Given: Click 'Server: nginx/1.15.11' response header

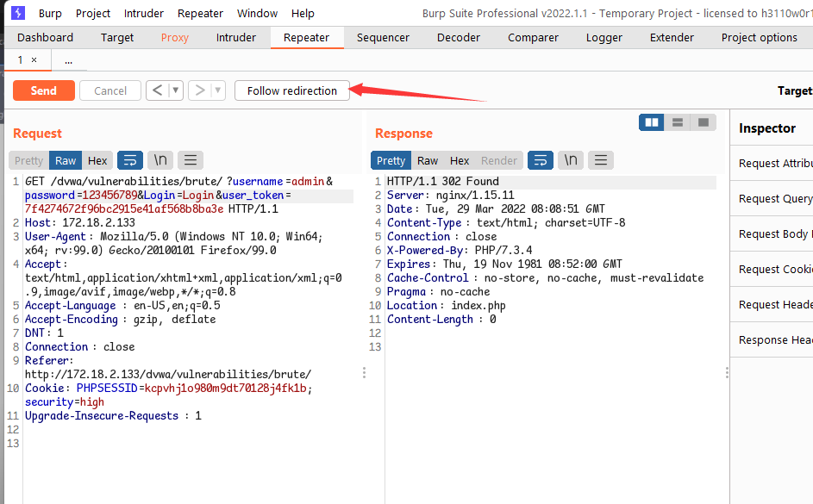Looking at the screenshot, I should [x=451, y=196].
